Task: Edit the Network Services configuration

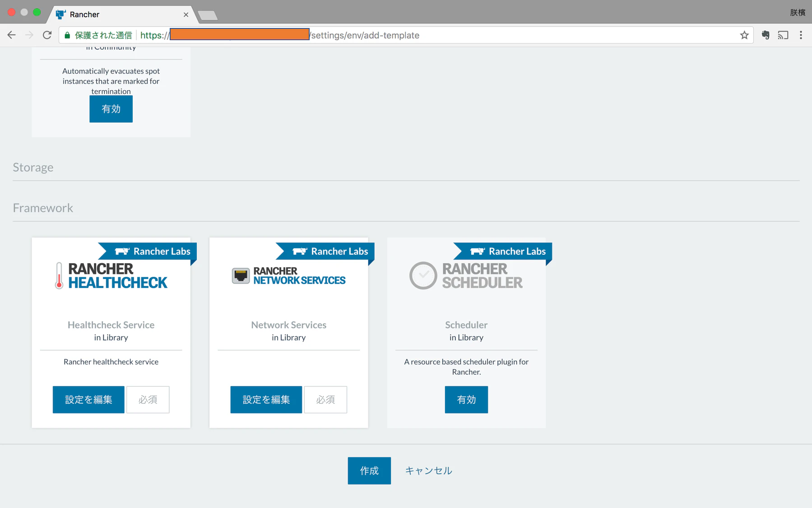Action: [266, 400]
